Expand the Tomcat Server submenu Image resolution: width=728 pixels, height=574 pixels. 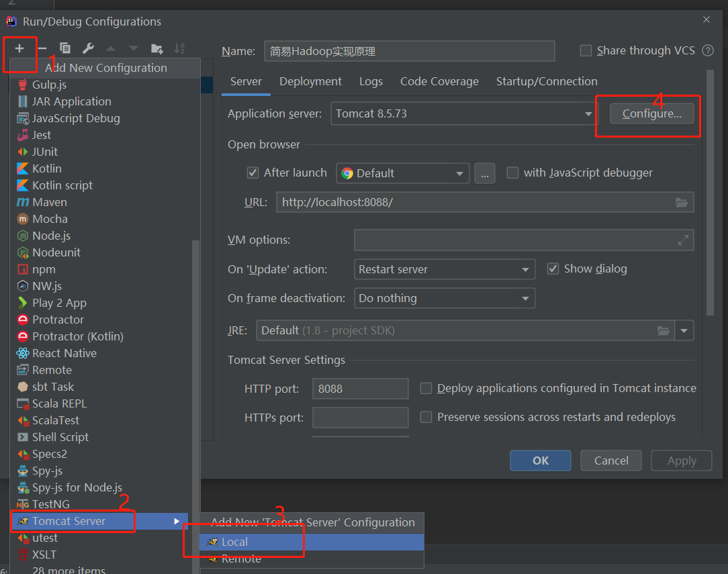[177, 521]
